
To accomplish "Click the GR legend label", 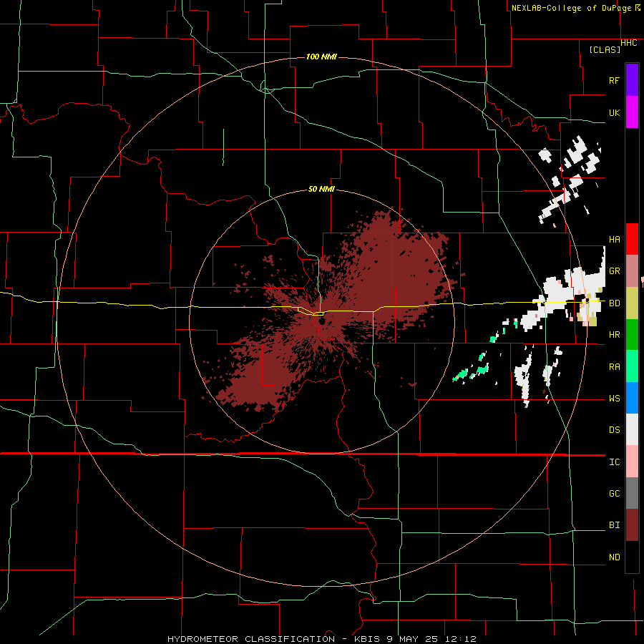I will point(614,271).
